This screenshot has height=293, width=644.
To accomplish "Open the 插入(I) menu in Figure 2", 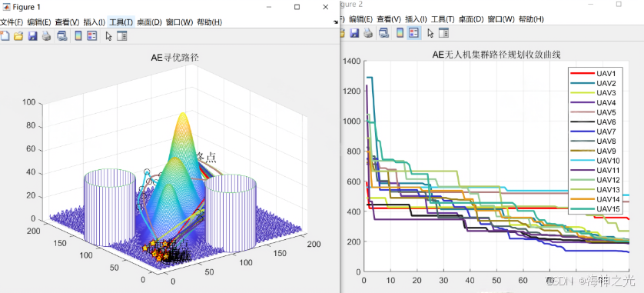I will [x=416, y=19].
